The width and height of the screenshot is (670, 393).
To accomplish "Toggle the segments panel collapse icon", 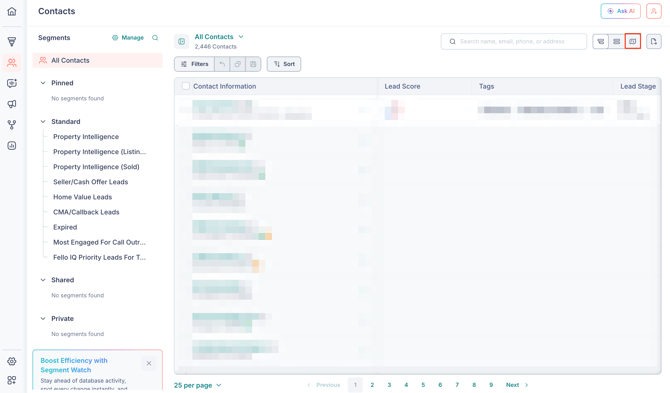I will pyautogui.click(x=182, y=41).
